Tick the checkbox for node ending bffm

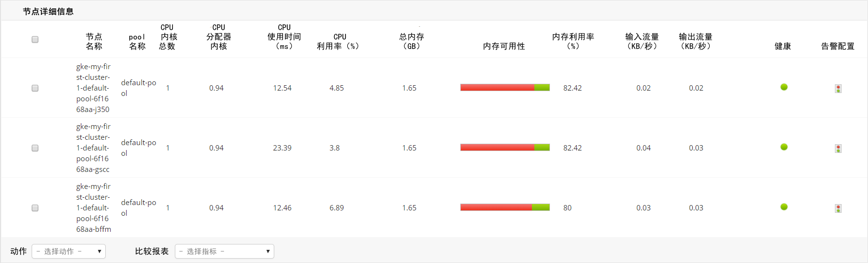pyautogui.click(x=35, y=208)
